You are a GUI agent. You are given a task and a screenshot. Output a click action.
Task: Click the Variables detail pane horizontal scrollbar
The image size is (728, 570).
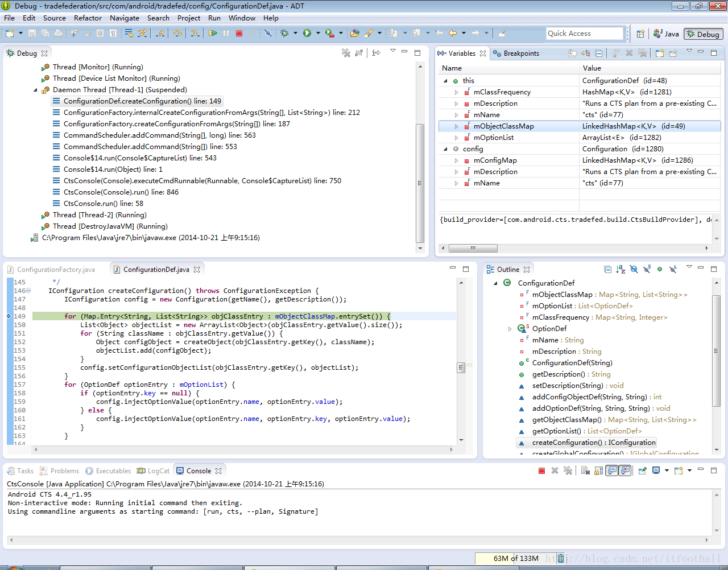(x=473, y=248)
